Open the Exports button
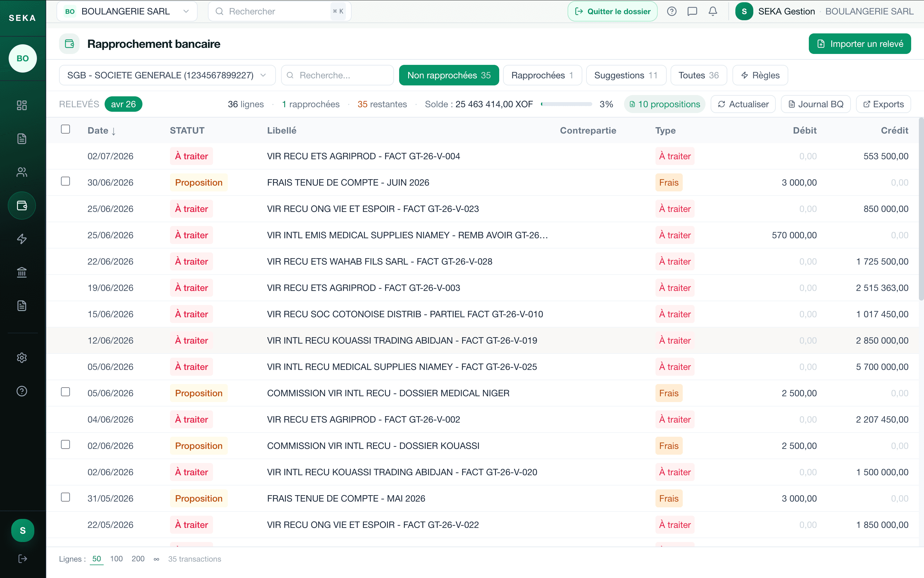 [883, 104]
